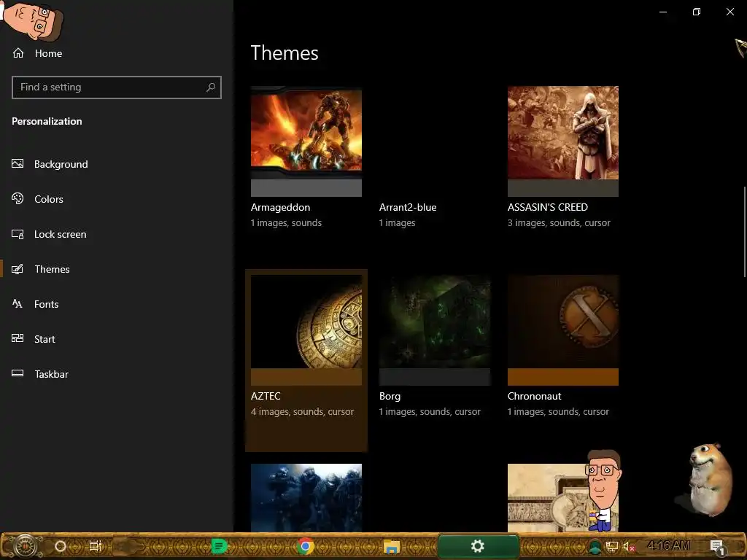Click the Settings gear taskbar button
This screenshot has width=747, height=560.
click(478, 546)
